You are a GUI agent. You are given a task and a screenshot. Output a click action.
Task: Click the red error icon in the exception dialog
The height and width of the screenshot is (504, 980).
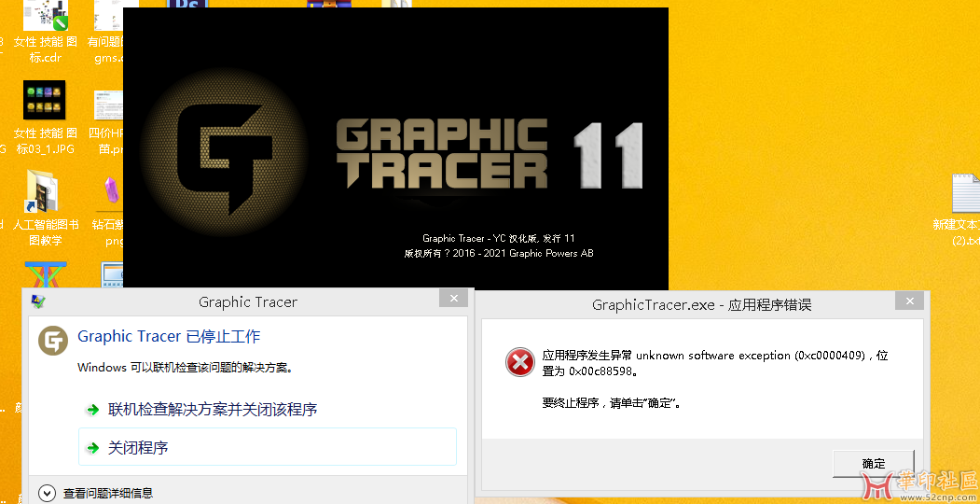(x=520, y=362)
